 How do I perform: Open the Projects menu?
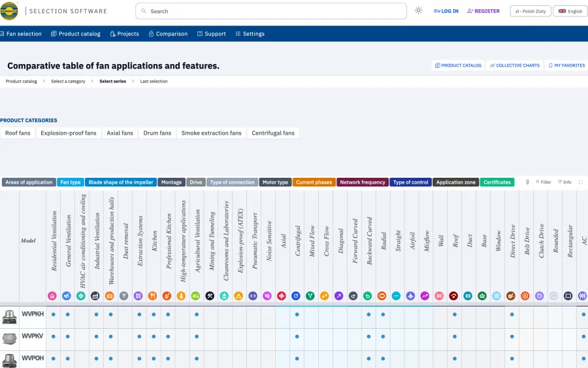coord(125,34)
